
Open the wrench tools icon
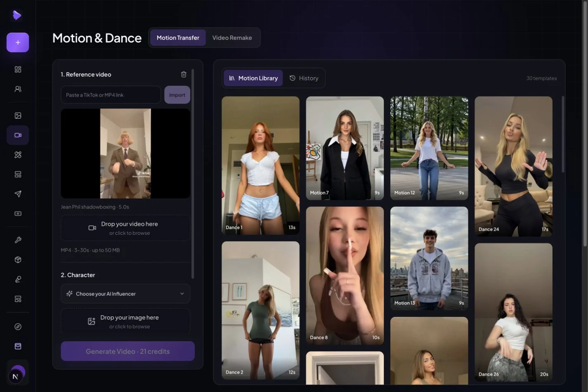click(18, 240)
